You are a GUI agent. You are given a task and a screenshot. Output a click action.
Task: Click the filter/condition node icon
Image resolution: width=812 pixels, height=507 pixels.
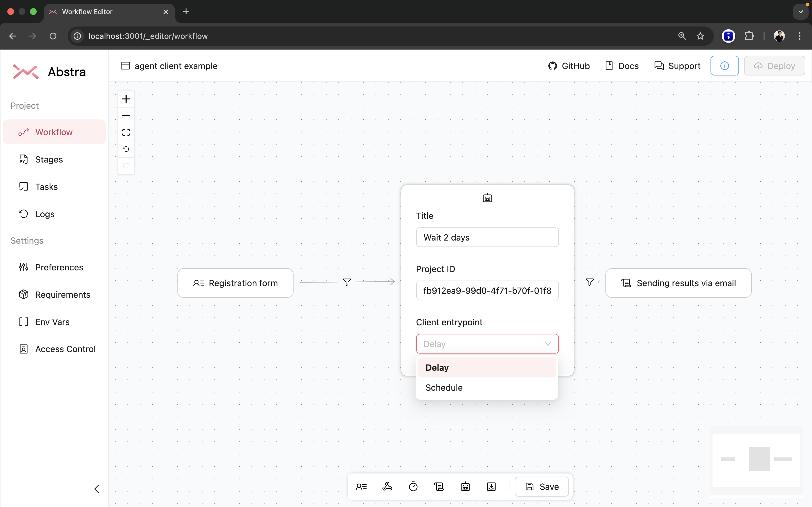(347, 282)
